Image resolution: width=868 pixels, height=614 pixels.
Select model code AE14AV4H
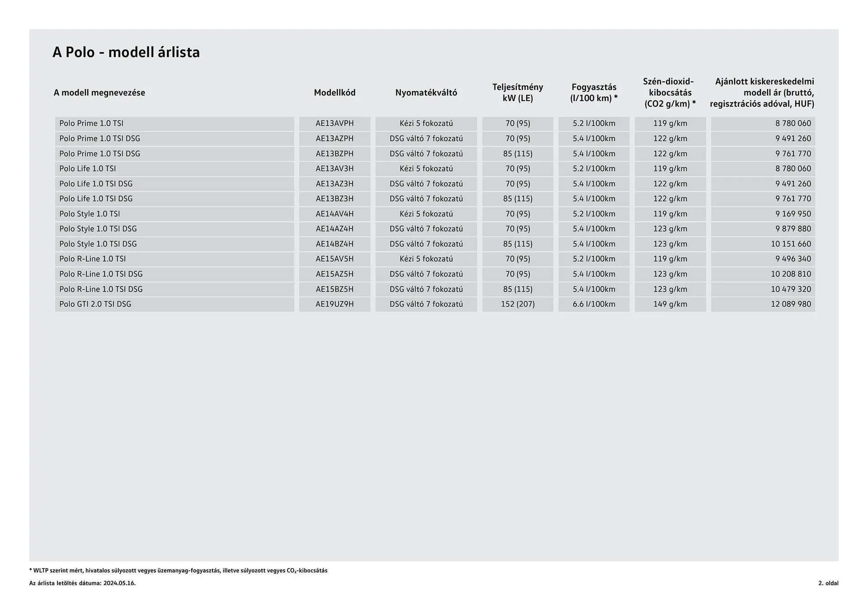335,214
